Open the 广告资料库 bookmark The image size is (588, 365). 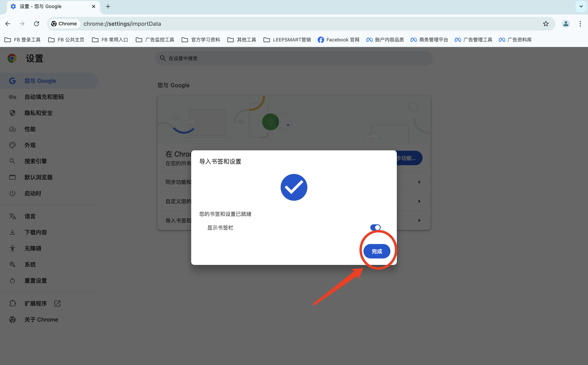[x=515, y=40]
